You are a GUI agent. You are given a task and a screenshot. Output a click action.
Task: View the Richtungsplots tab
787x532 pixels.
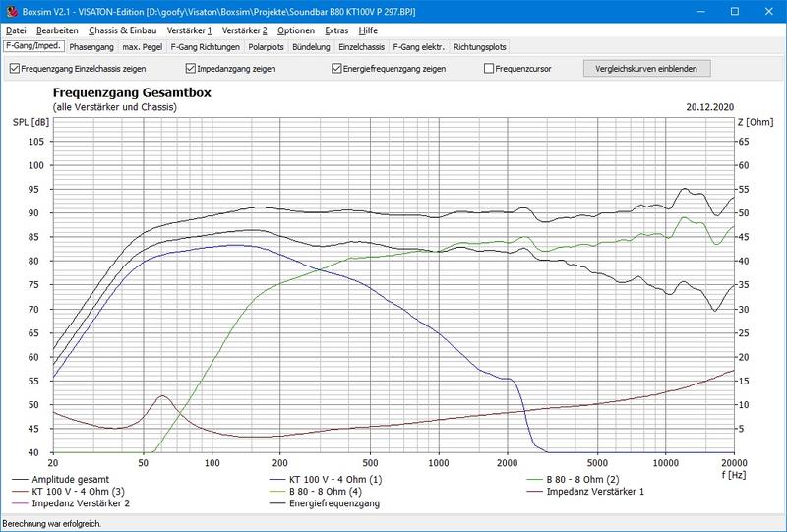tap(480, 46)
